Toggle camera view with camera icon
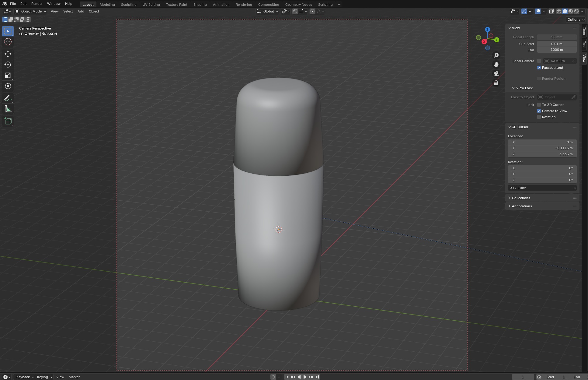 coord(496,74)
